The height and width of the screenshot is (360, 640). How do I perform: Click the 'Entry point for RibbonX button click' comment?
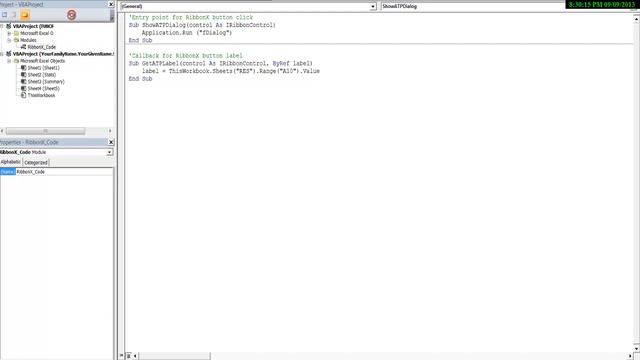(191, 18)
